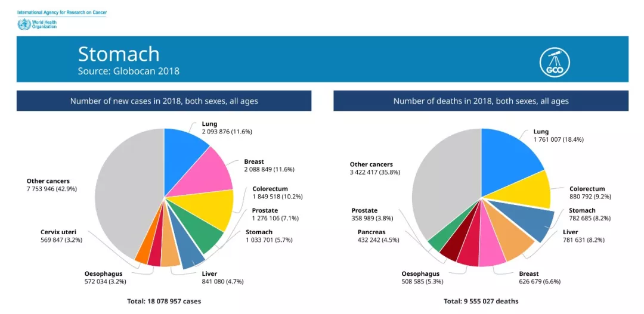Select the Stomach title heading
The height and width of the screenshot is (314, 644).
[119, 54]
